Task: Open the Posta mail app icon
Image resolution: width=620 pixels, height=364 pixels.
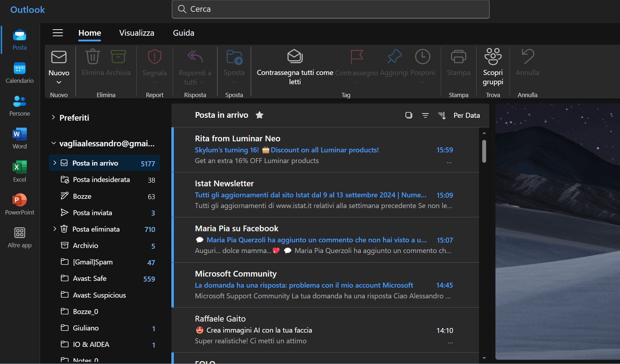Action: (x=20, y=36)
